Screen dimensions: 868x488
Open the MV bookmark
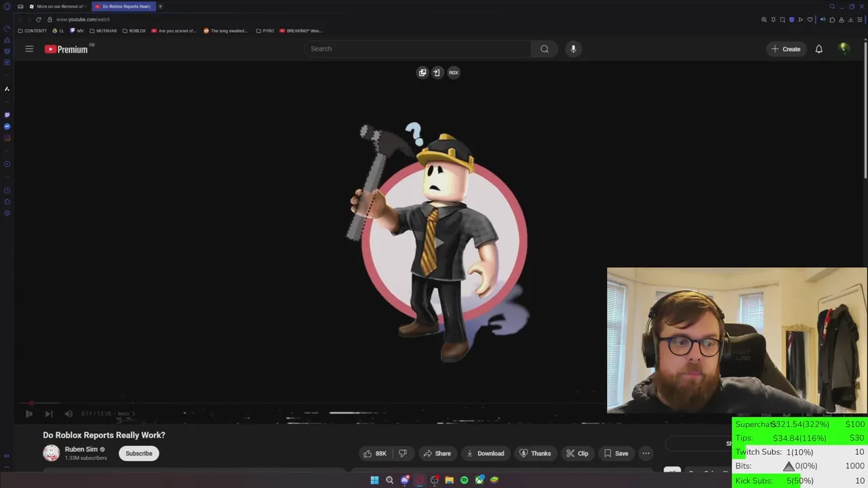coord(77,30)
